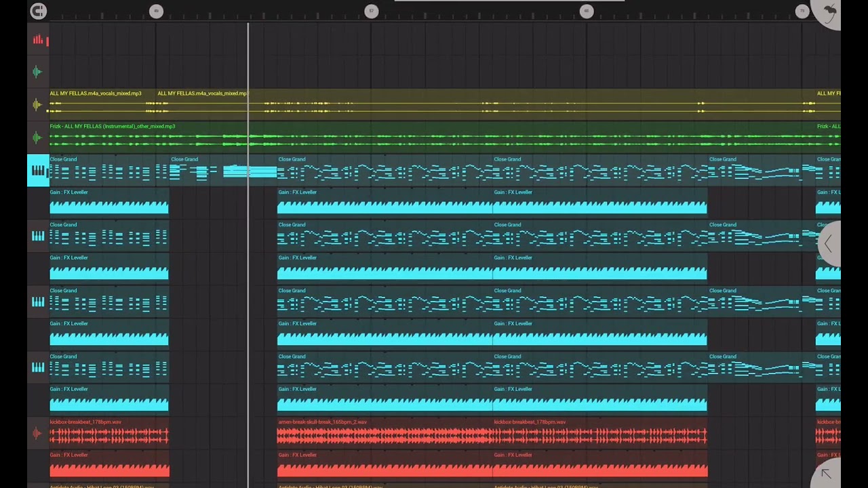The width and height of the screenshot is (868, 488).
Task: Select second piano track's Close Grand clip at bar 65
Action: point(600,236)
